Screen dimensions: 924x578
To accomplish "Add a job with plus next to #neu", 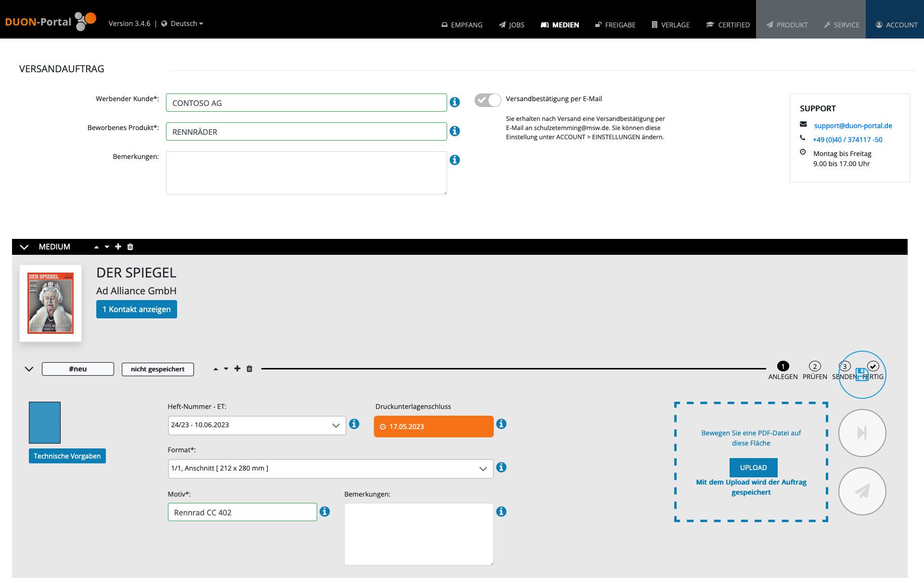I will 237,368.
